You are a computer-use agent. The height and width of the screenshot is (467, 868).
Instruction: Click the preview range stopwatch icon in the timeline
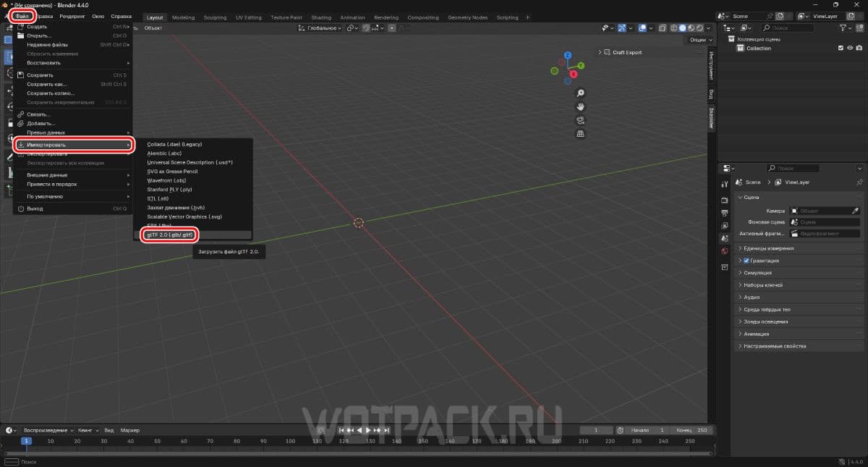click(620, 430)
